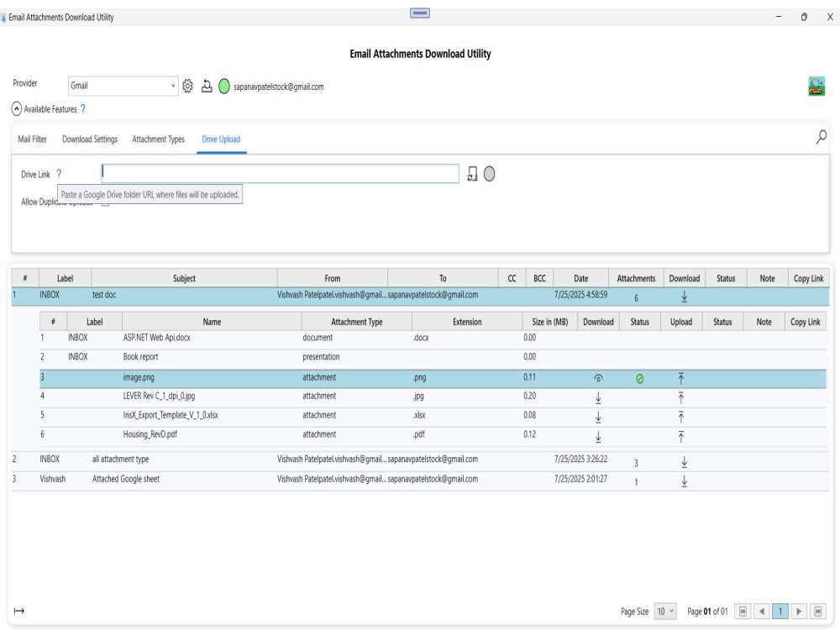
Task: Upload LEVER Rev C_1_dpi_0.jpg to Drive
Action: (x=681, y=397)
